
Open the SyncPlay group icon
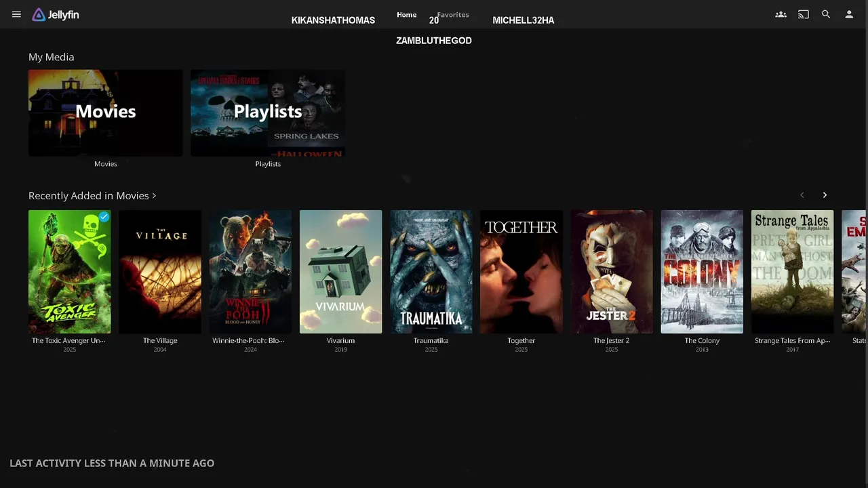point(781,14)
